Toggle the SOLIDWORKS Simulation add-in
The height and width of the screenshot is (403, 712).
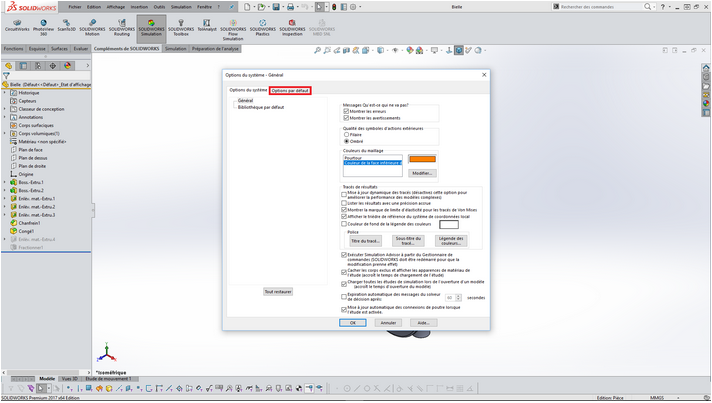pyautogui.click(x=151, y=27)
